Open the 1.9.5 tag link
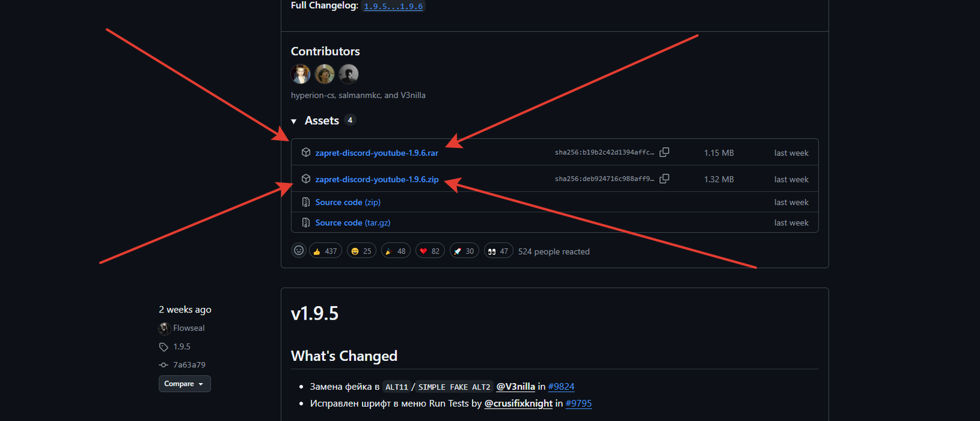 (x=182, y=346)
